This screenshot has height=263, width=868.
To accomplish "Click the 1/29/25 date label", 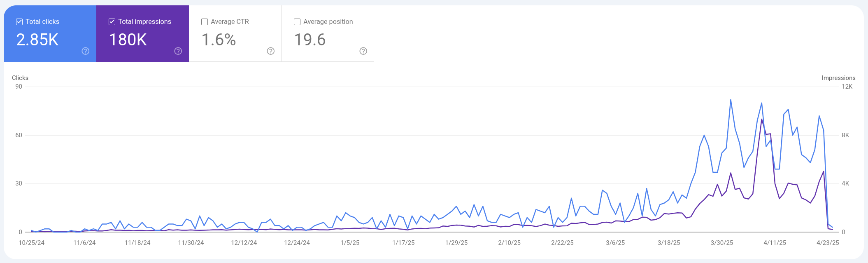I will click(456, 243).
